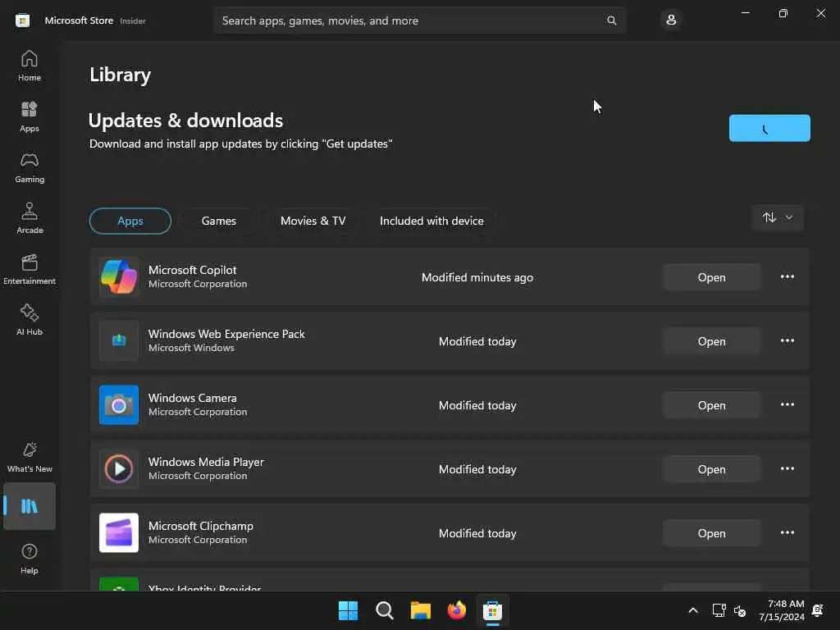Open What's New in sidebar
Viewport: 840px width, 630px height.
click(30, 457)
